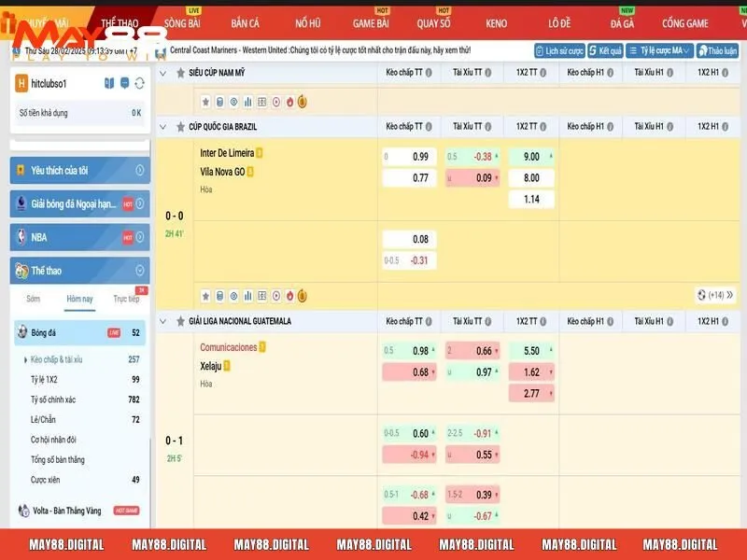Viewport: 747px width, 560px height.
Task: Select 5.50 1X2 odds for Comunicaciones
Action: [x=531, y=351]
